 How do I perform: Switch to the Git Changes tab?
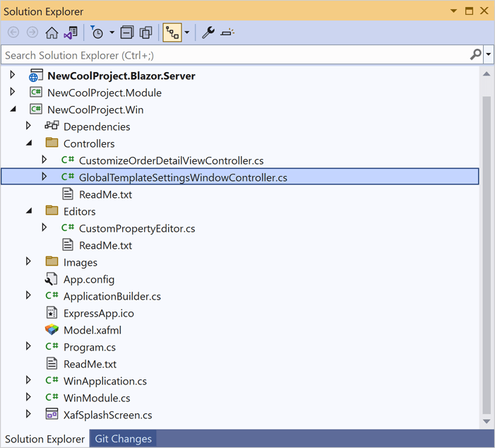[x=123, y=439]
